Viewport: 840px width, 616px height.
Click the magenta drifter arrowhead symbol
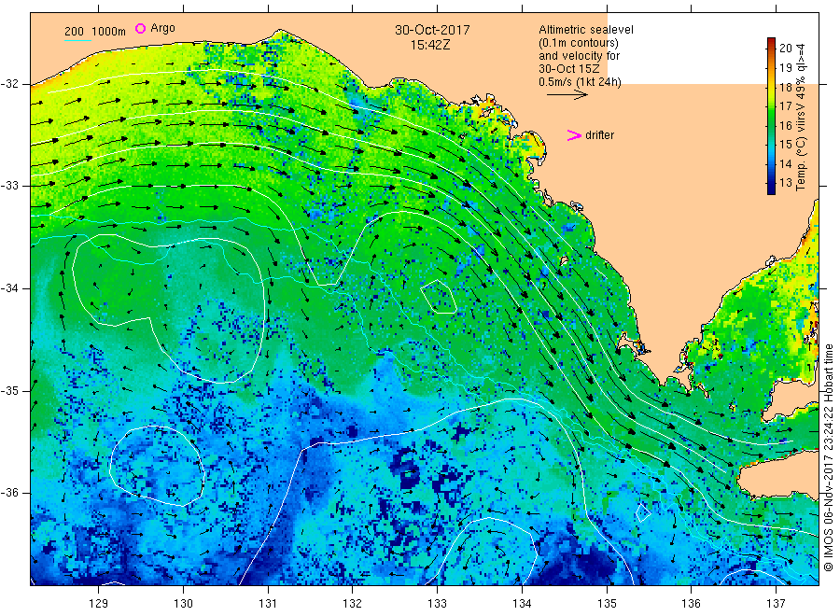pyautogui.click(x=574, y=135)
